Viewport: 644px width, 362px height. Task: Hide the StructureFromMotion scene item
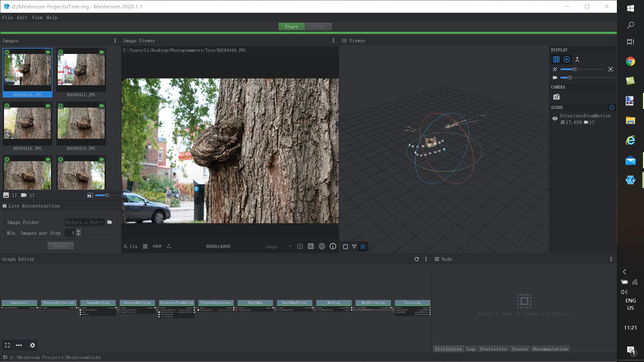click(555, 119)
